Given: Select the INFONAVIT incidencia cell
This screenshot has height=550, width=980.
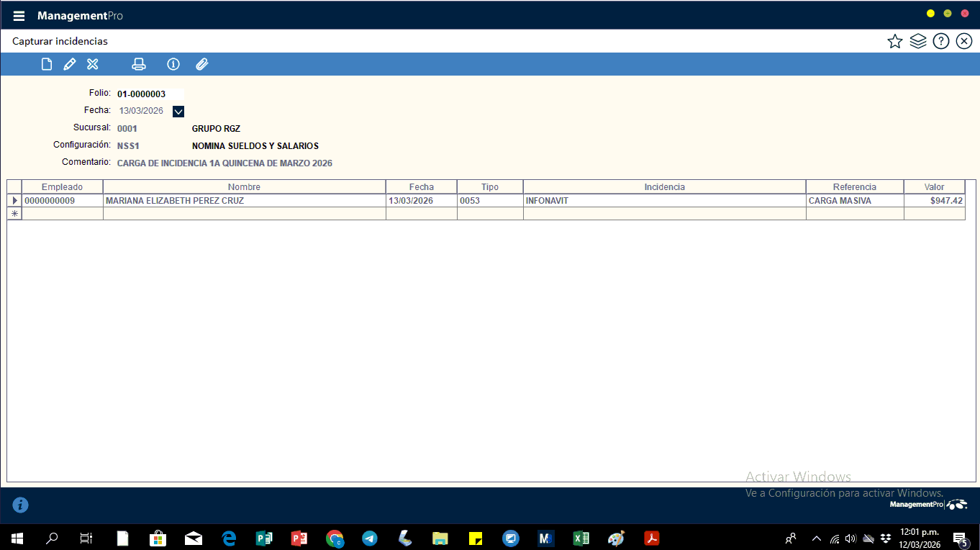Looking at the screenshot, I should (x=663, y=201).
